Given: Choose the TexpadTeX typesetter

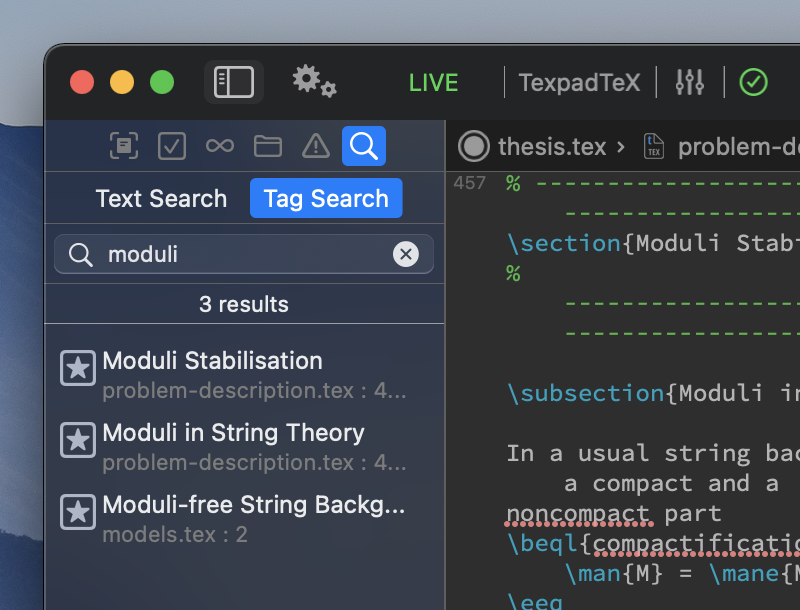Looking at the screenshot, I should tap(579, 83).
